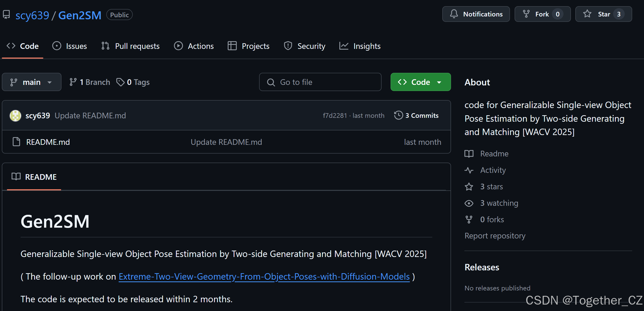Open the Activity pulse link
Image resolution: width=644 pixels, height=311 pixels.
click(x=492, y=170)
